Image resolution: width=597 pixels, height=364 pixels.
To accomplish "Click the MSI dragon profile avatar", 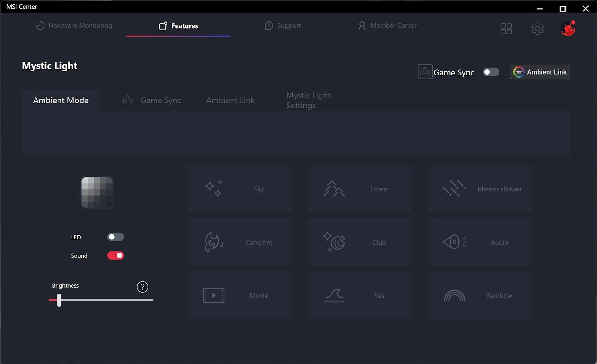I will (568, 29).
